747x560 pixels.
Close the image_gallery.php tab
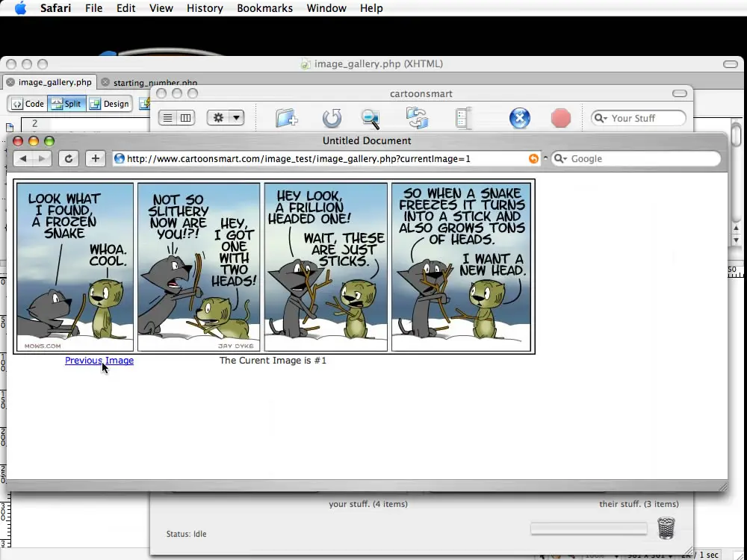coord(10,82)
